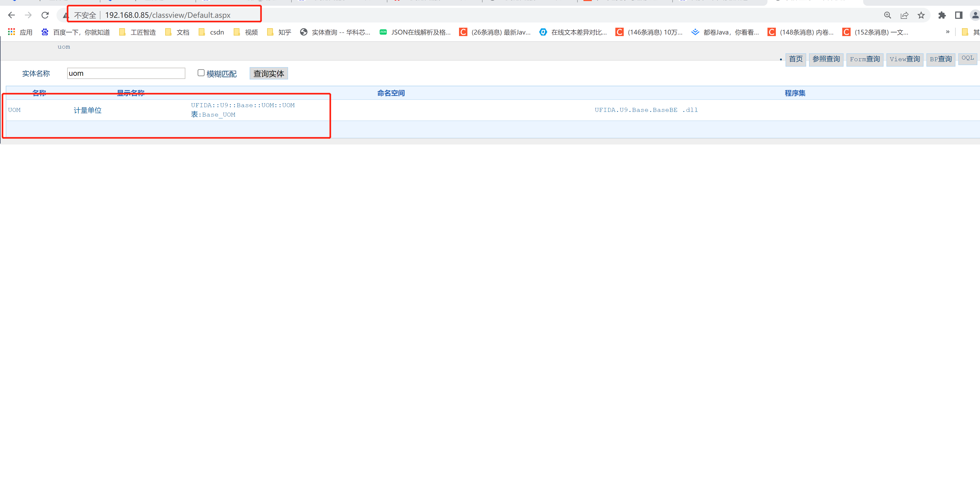Screen dimensions: 980x496
Task: Expand hidden bookmarks with the chevron
Action: pos(947,32)
